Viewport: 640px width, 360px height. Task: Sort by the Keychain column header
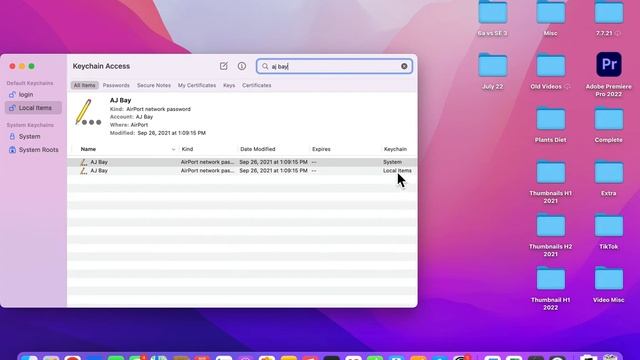[395, 149]
